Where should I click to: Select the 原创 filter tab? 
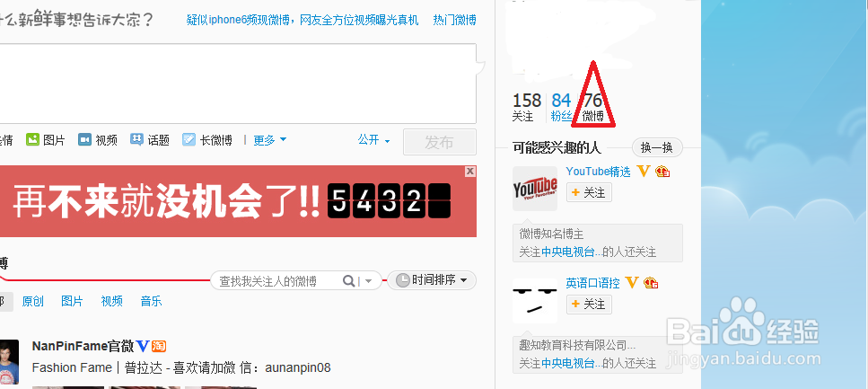(x=32, y=301)
